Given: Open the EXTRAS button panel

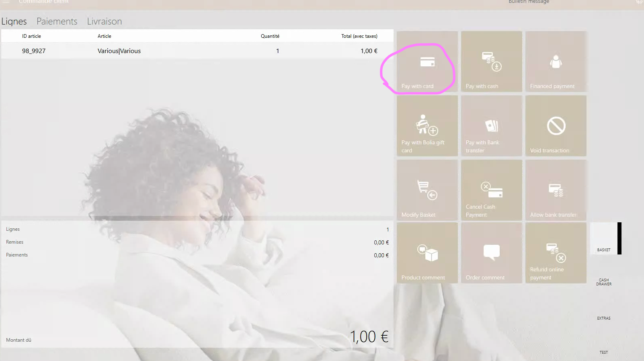Looking at the screenshot, I should pyautogui.click(x=603, y=318).
